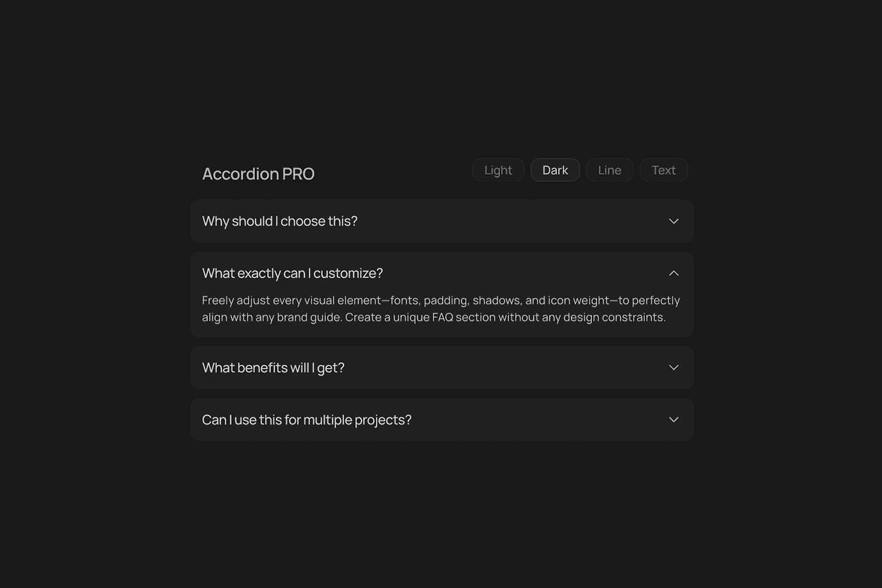Click the chevron down icon for 'What benefits will I get?'
Image resolution: width=882 pixels, height=588 pixels.
point(674,367)
